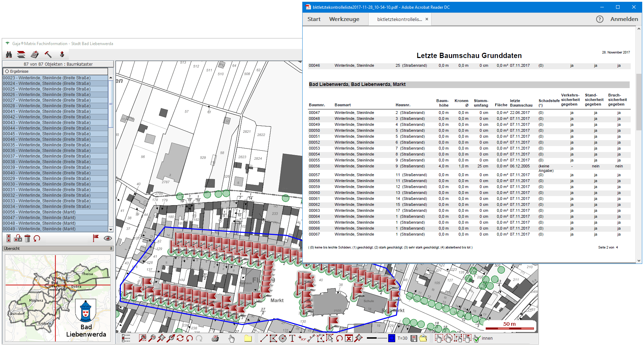Click the PDF scrollbar down arrow
644x346 pixels.
(x=639, y=260)
